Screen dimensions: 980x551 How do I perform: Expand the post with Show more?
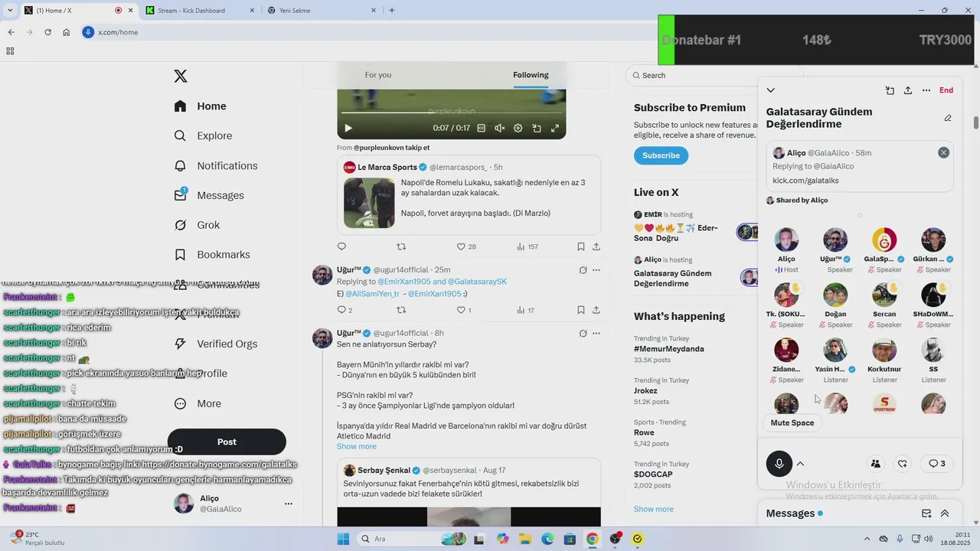point(356,446)
